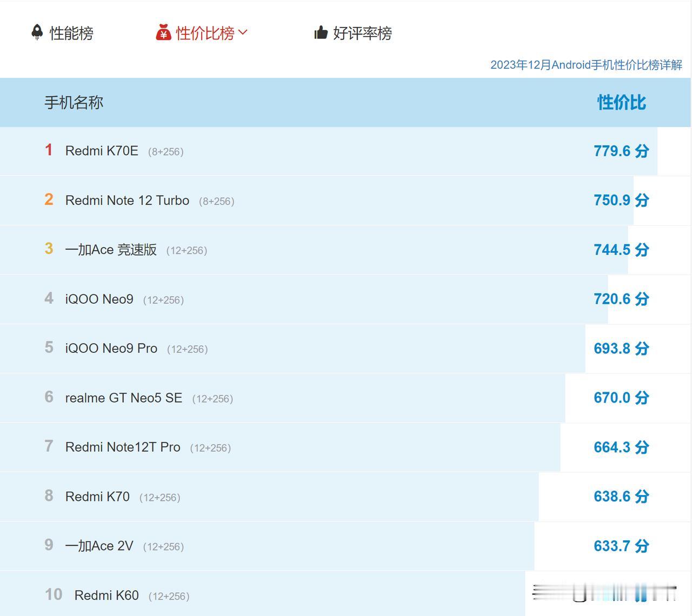Open the 好评率榜 tab
The width and height of the screenshot is (692, 616).
tap(362, 33)
